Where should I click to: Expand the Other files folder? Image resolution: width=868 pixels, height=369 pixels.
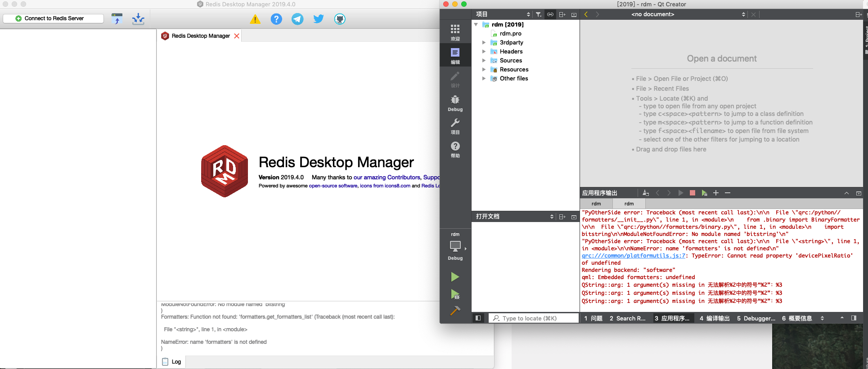tap(484, 79)
